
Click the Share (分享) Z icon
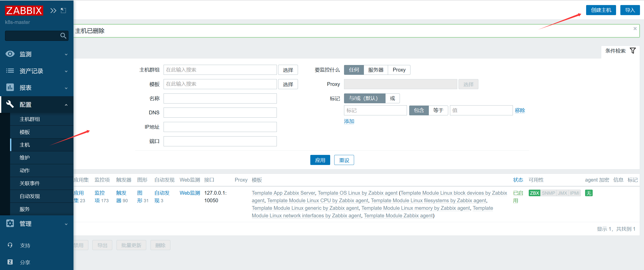pyautogui.click(x=10, y=262)
